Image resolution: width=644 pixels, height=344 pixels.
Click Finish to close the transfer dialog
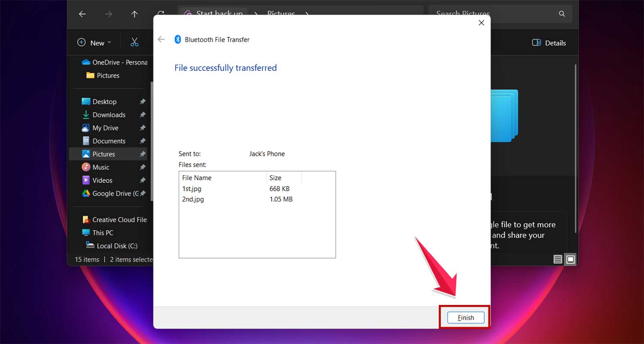[x=465, y=317]
